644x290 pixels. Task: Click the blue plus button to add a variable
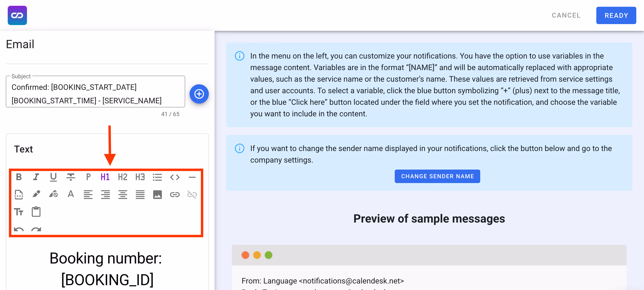199,94
